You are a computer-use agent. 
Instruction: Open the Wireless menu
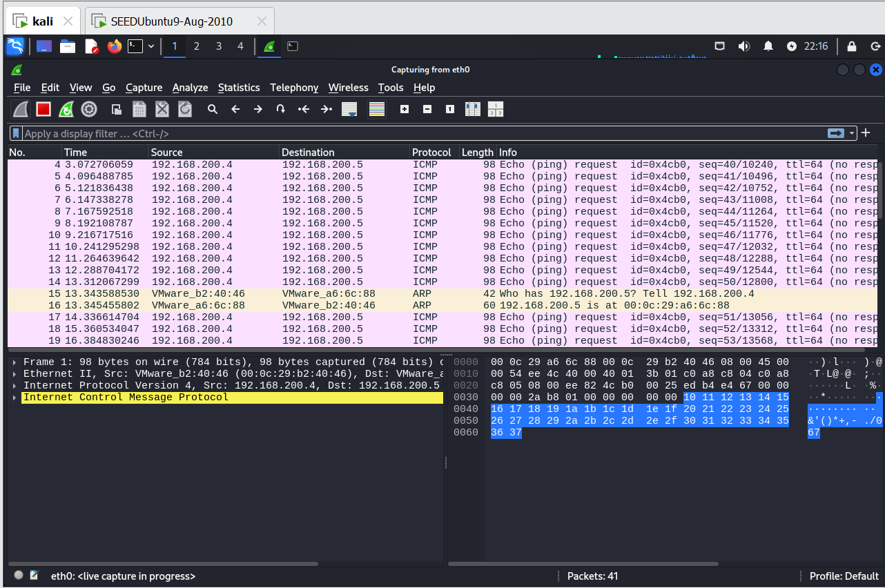tap(348, 88)
